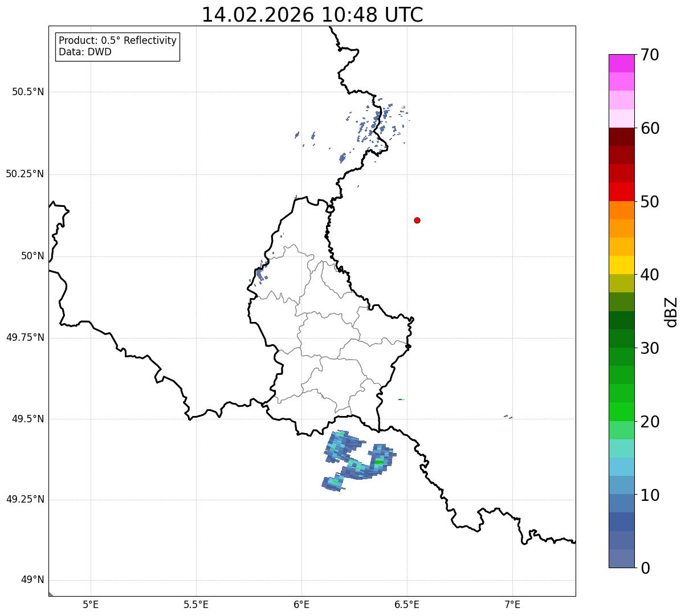Click the 6.5°E longitude tick label
The width and height of the screenshot is (685, 616).
(407, 604)
